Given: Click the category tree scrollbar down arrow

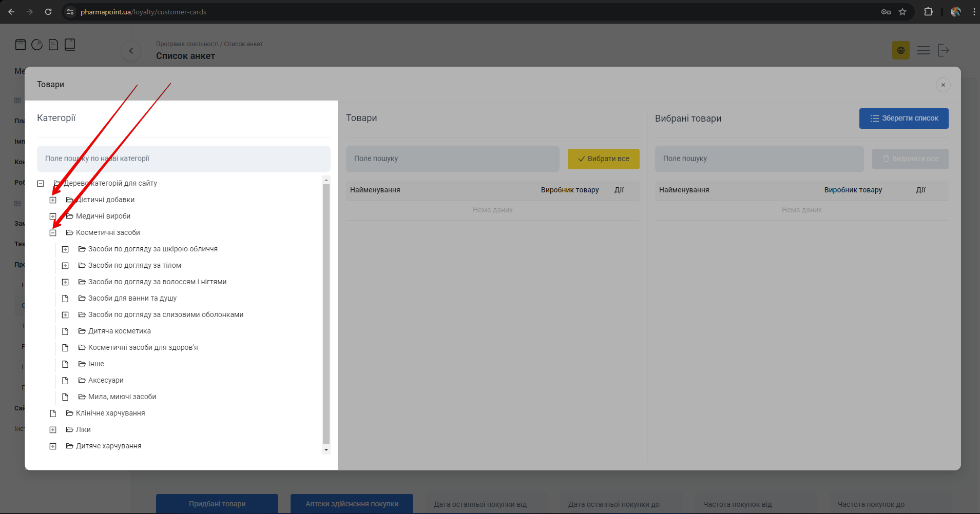Looking at the screenshot, I should (326, 450).
